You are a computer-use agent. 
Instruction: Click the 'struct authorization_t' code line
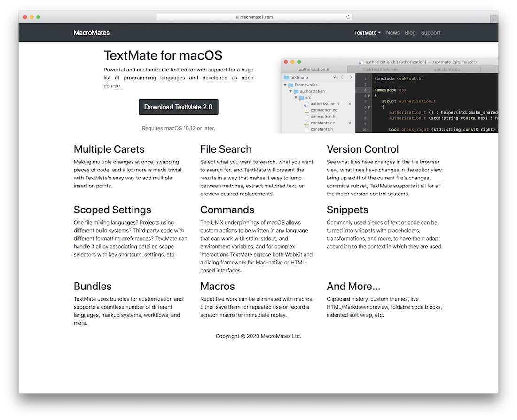[409, 101]
